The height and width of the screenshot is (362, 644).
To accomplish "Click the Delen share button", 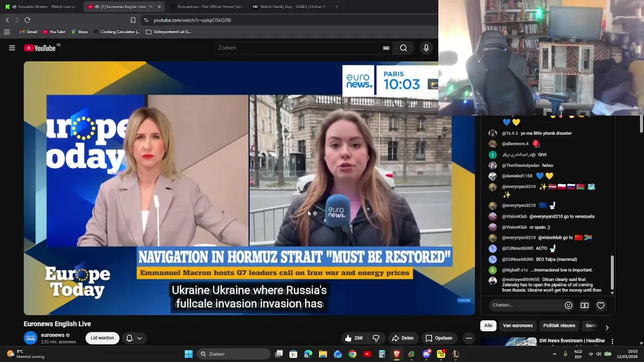I will pos(403,338).
